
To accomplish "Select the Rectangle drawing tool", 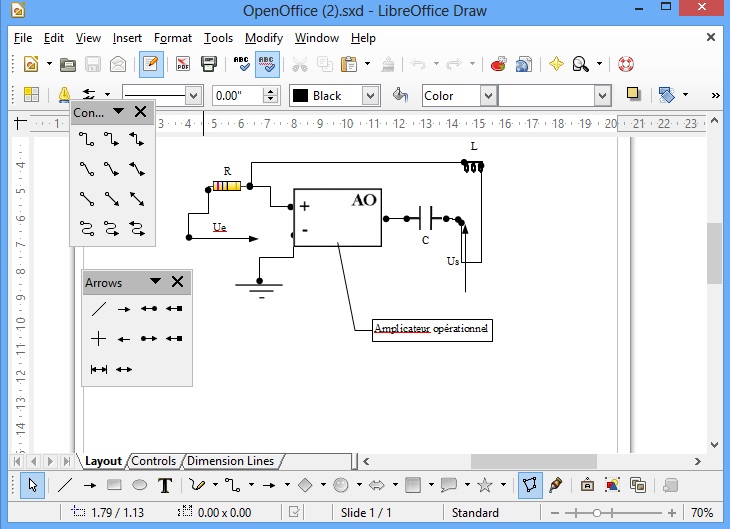I will click(114, 486).
